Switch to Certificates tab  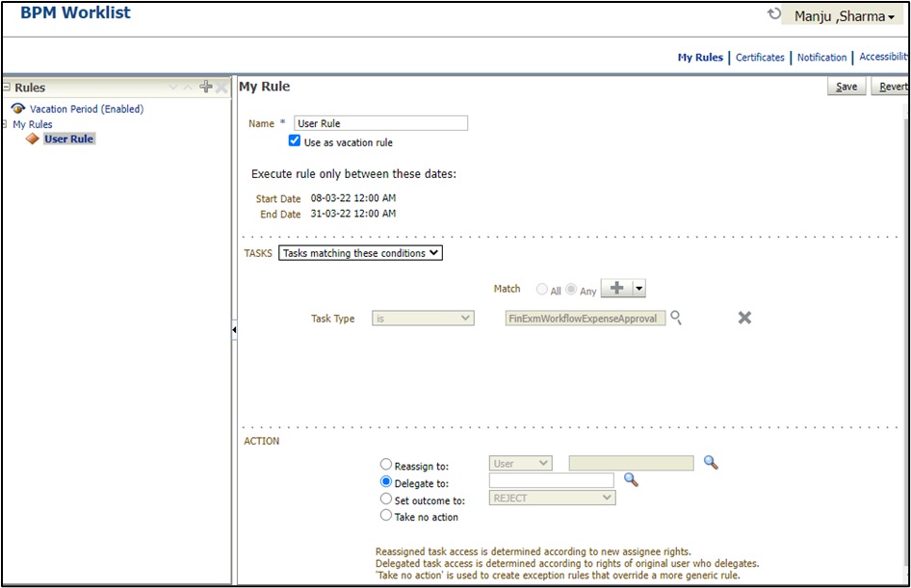[x=760, y=57]
